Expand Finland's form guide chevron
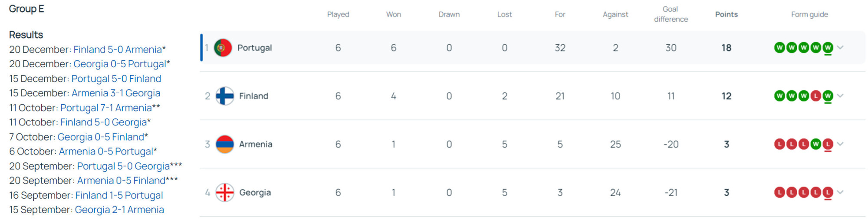Image resolution: width=868 pixels, height=220 pixels. [841, 96]
